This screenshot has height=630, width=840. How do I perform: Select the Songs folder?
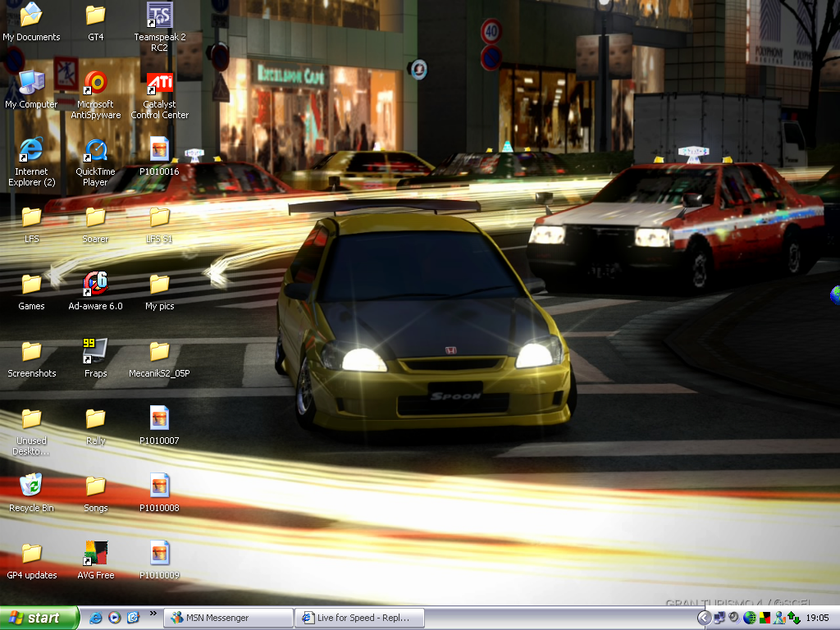pyautogui.click(x=95, y=494)
